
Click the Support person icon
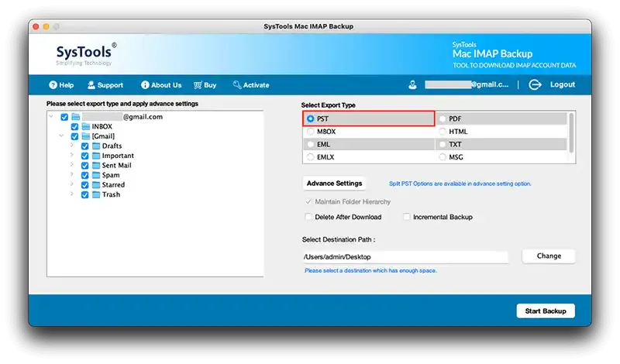(x=91, y=85)
